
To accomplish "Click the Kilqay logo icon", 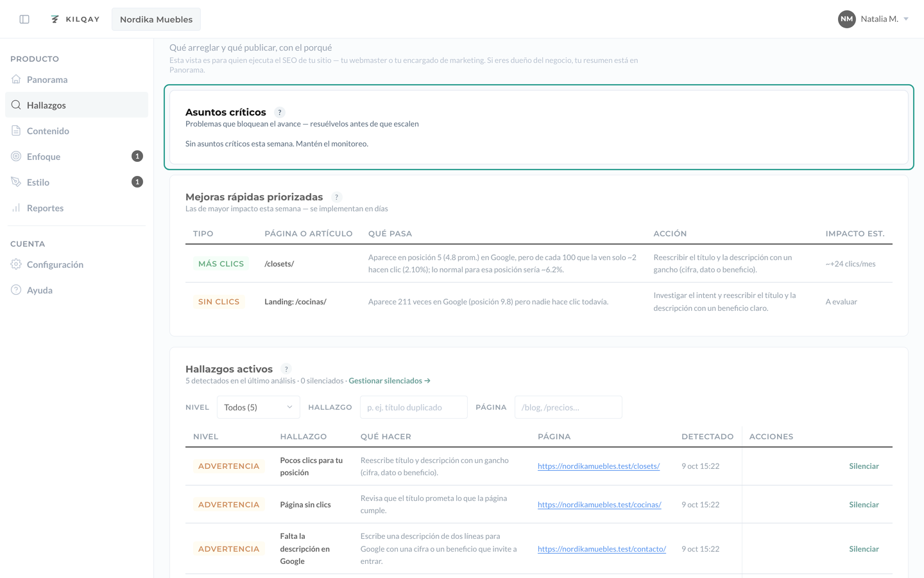I will 55,19.
